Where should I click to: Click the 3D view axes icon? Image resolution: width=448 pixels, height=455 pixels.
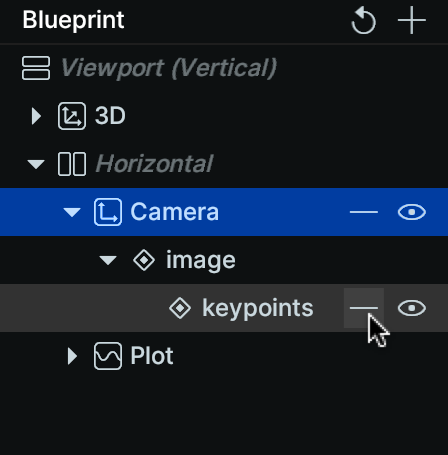72,116
